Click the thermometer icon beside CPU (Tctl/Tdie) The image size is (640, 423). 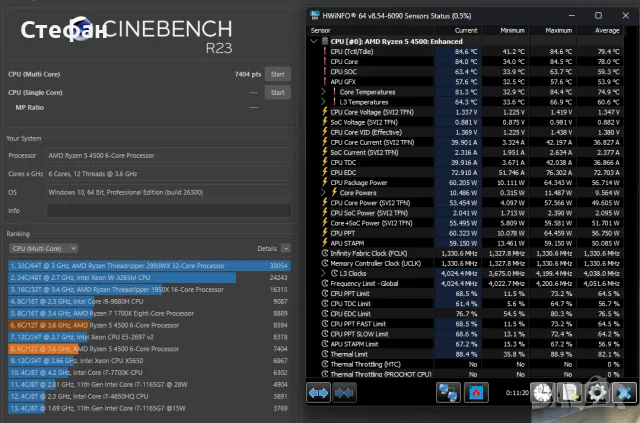click(x=325, y=51)
